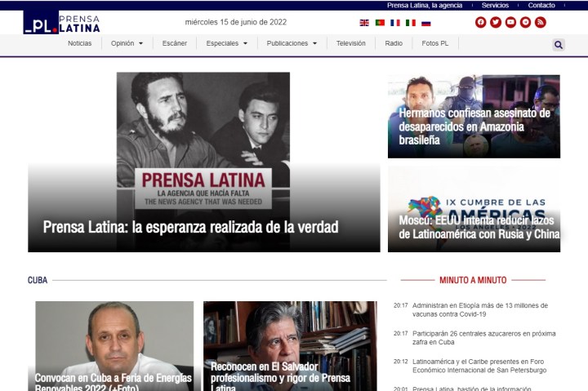Open the Prensa Latina logo home link
The image size is (588, 391).
pos(62,22)
